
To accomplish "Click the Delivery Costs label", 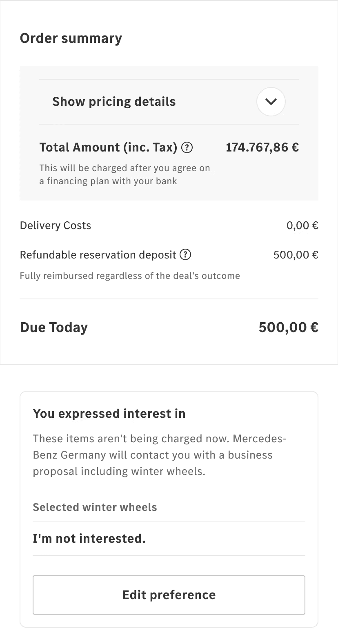I will (56, 225).
